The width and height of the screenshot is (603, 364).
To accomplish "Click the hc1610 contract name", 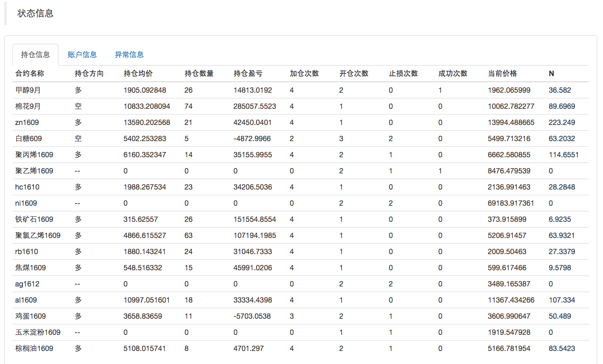I will (x=27, y=187).
